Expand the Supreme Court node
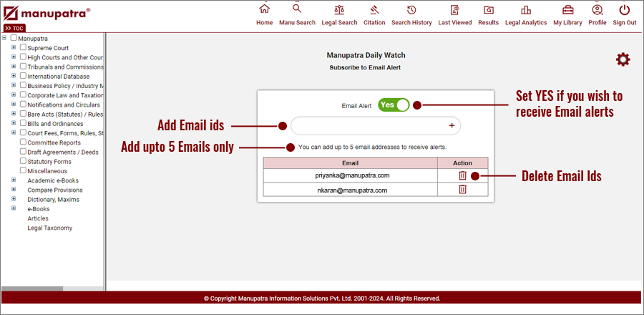Screen dimensions: 644x315 coord(14,47)
